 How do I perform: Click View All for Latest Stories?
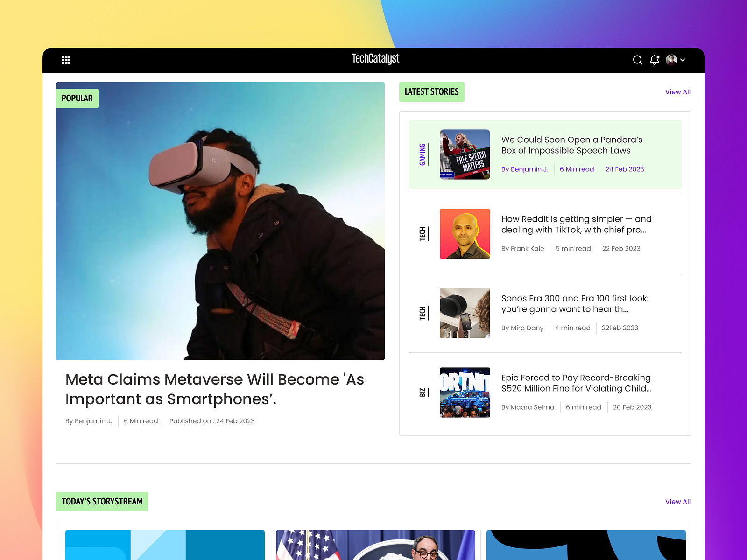(x=677, y=92)
